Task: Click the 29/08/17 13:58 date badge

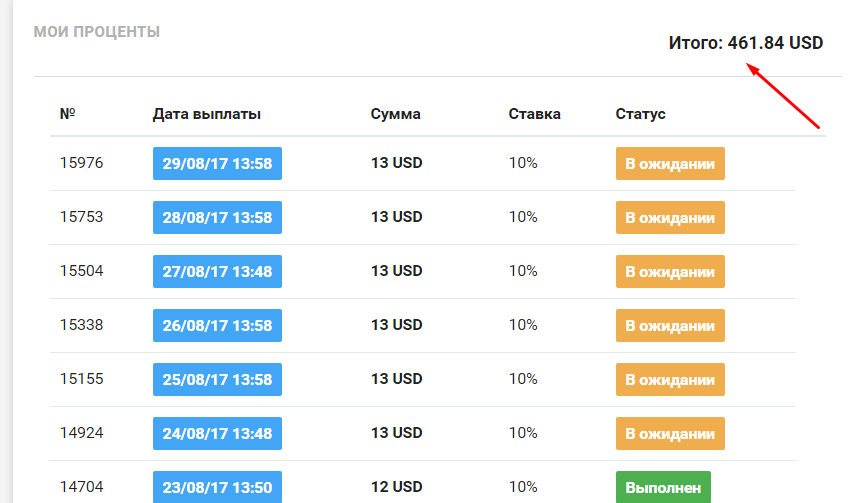Action: (217, 163)
